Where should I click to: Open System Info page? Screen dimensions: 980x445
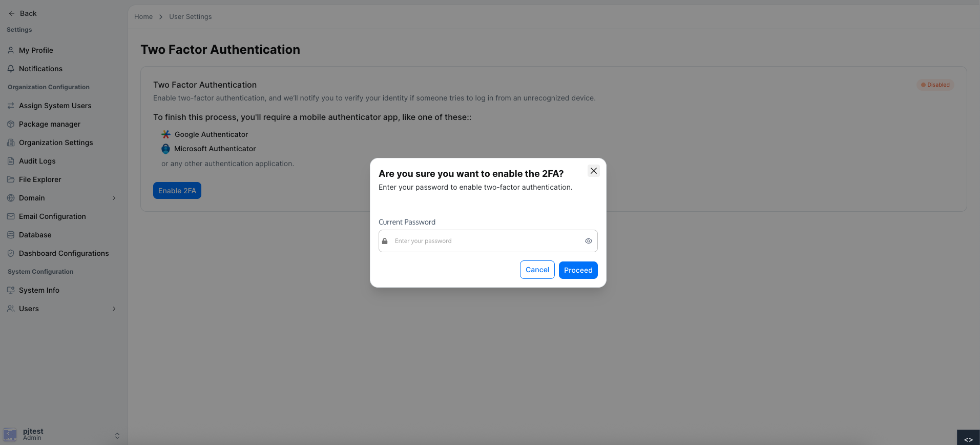[x=39, y=290]
